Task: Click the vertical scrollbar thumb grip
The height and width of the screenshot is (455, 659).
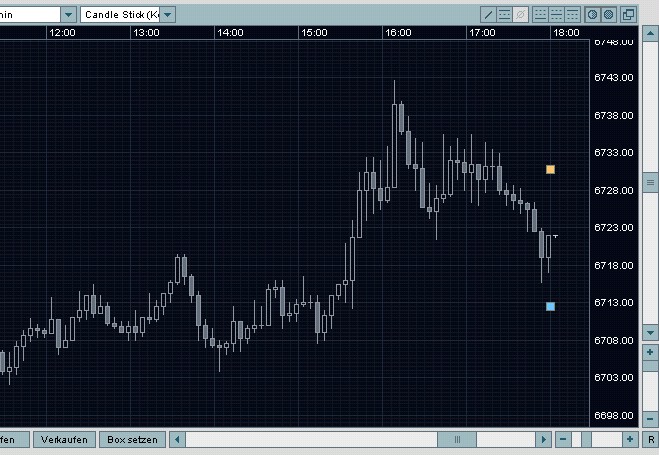Action: click(650, 182)
